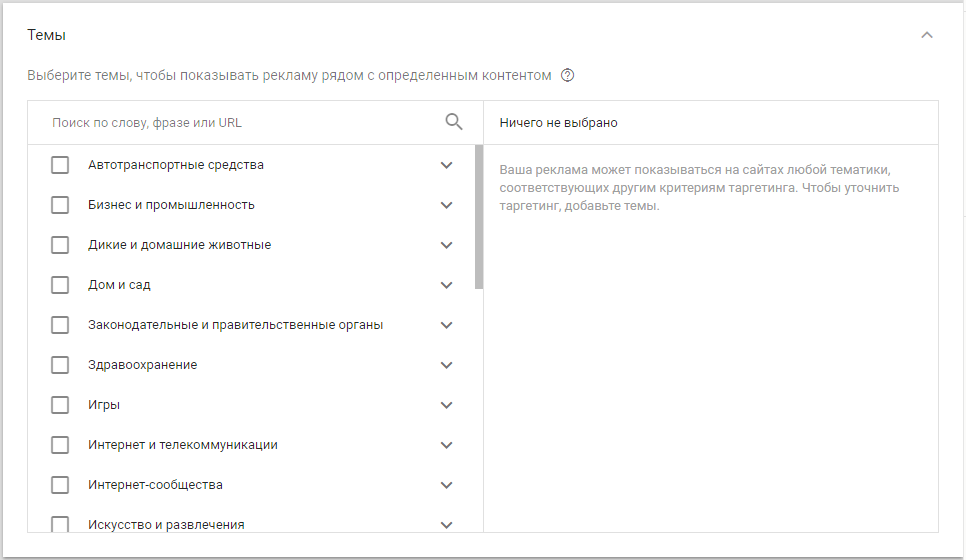Click the Интернет и телекоммуникации label
The image size is (966, 560).
182,445
